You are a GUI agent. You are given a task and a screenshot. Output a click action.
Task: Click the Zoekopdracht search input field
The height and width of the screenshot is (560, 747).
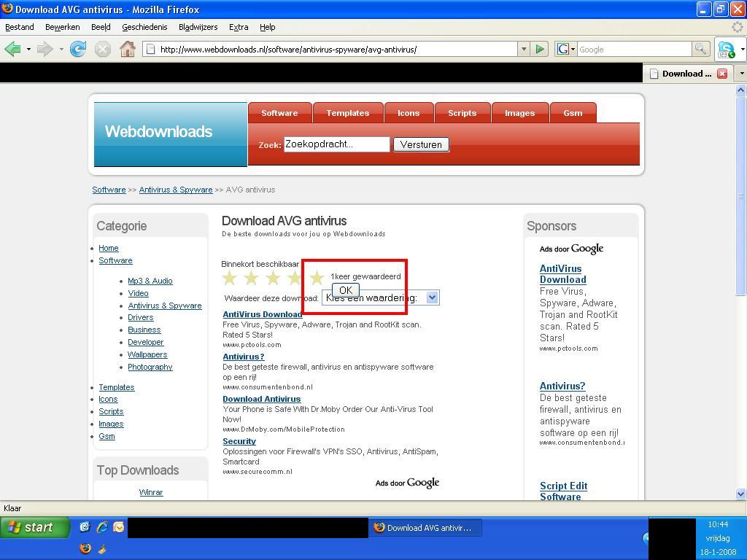point(337,144)
